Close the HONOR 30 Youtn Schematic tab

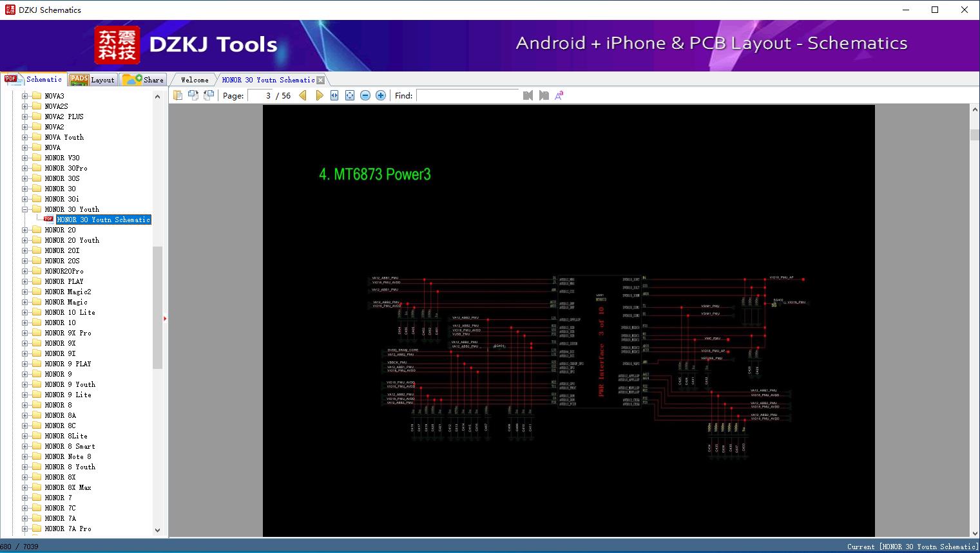(321, 80)
